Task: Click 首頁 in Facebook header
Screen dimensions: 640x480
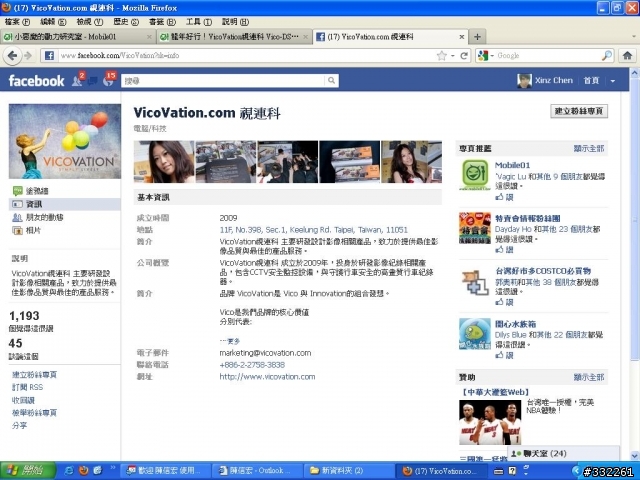Action: click(x=591, y=81)
